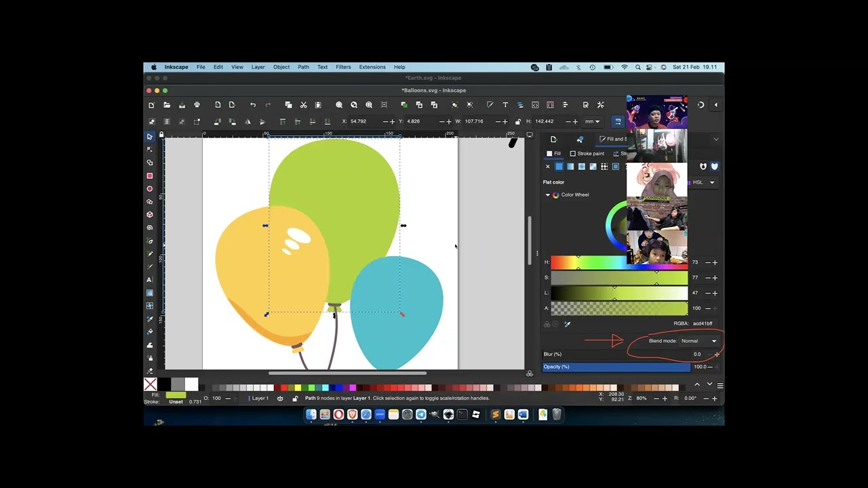868x488 pixels.
Task: Open the Extensions menu
Action: 372,67
